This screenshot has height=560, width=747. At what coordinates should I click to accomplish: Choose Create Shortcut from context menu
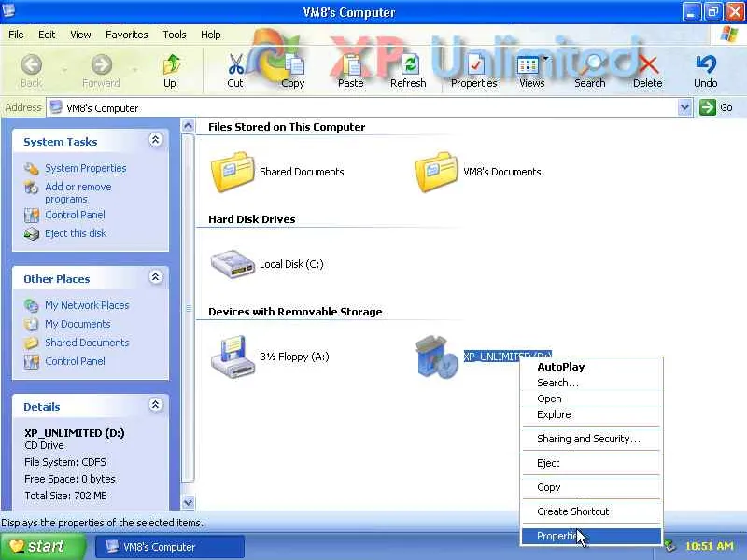pos(591,511)
